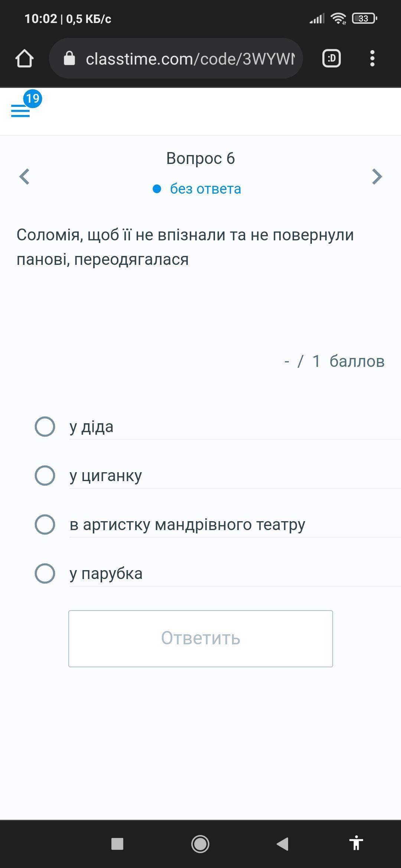The width and height of the screenshot is (401, 868).
Task: Open the three-dot browser menu
Action: pyautogui.click(x=372, y=59)
